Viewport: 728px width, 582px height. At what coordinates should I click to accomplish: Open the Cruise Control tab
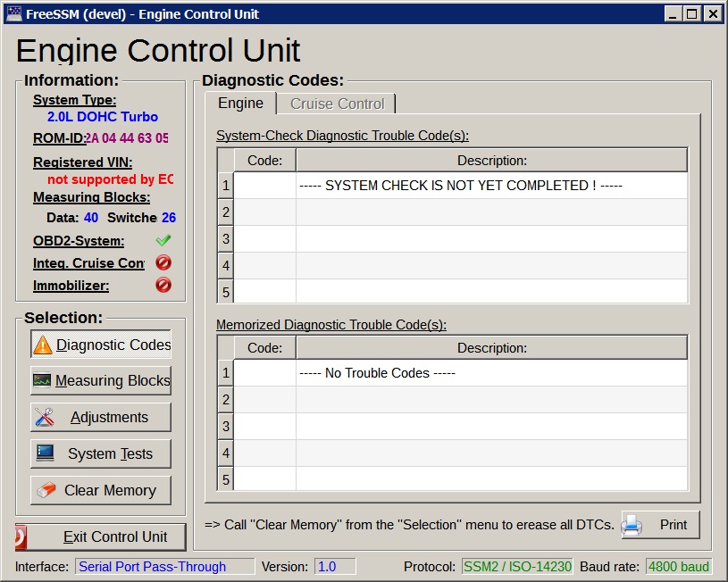(337, 104)
